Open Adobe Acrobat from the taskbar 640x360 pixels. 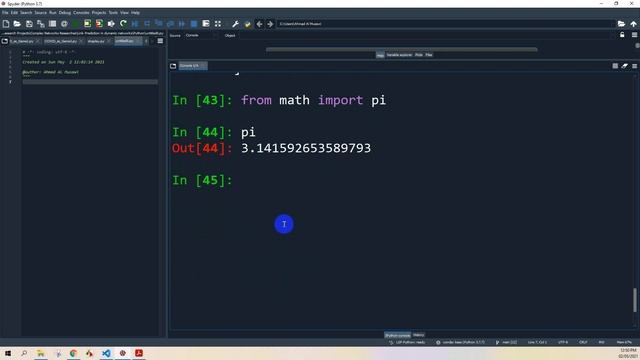[x=139, y=353]
